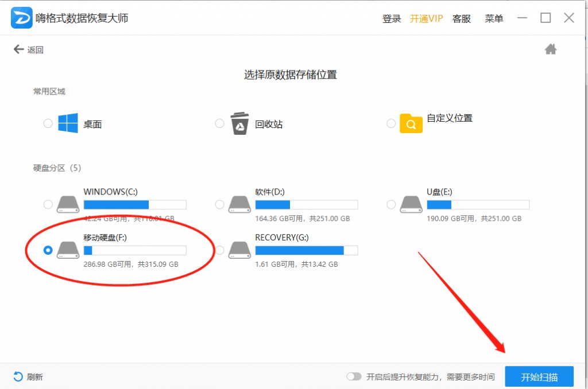Select the 软件(D:) partition radio button
The height and width of the screenshot is (389, 588).
pyautogui.click(x=219, y=204)
